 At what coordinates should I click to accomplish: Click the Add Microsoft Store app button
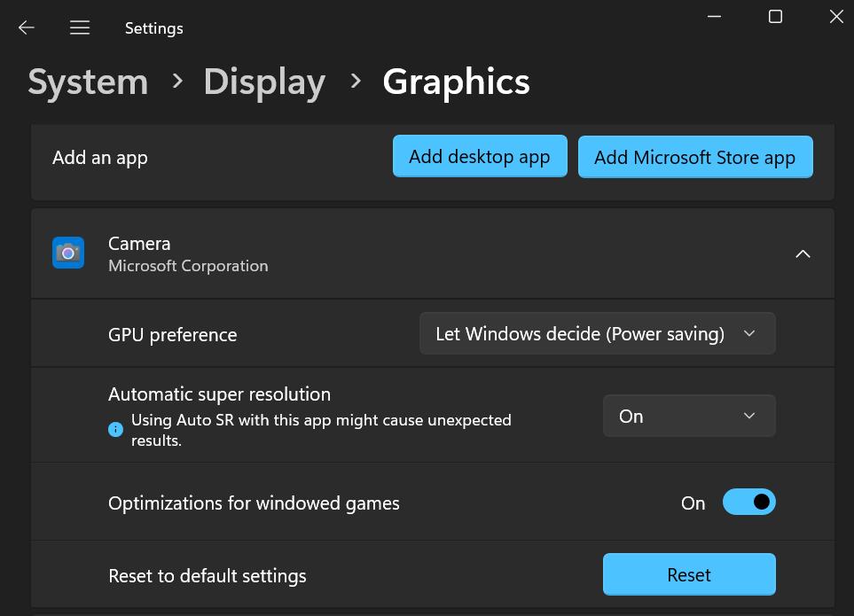click(x=695, y=157)
